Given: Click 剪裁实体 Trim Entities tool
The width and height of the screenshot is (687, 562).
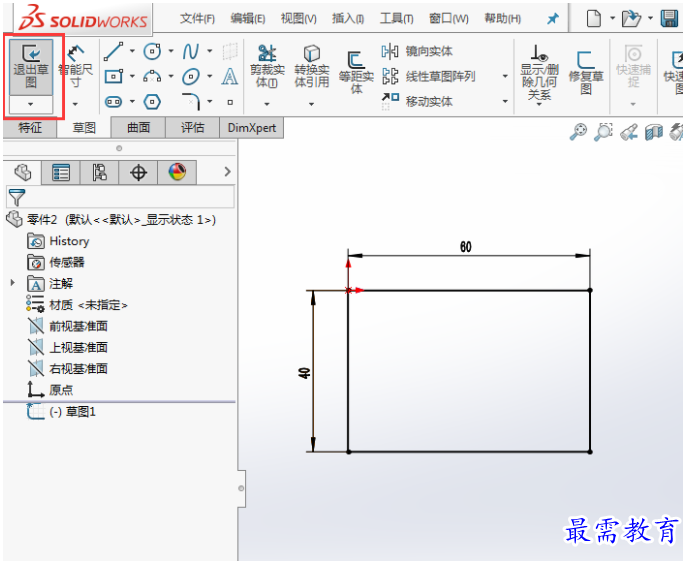Looking at the screenshot, I should coord(267,66).
